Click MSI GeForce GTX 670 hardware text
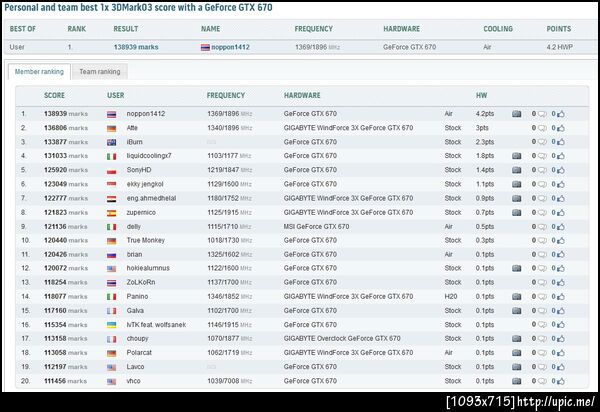Screen dimensions: 600x412 316,226
